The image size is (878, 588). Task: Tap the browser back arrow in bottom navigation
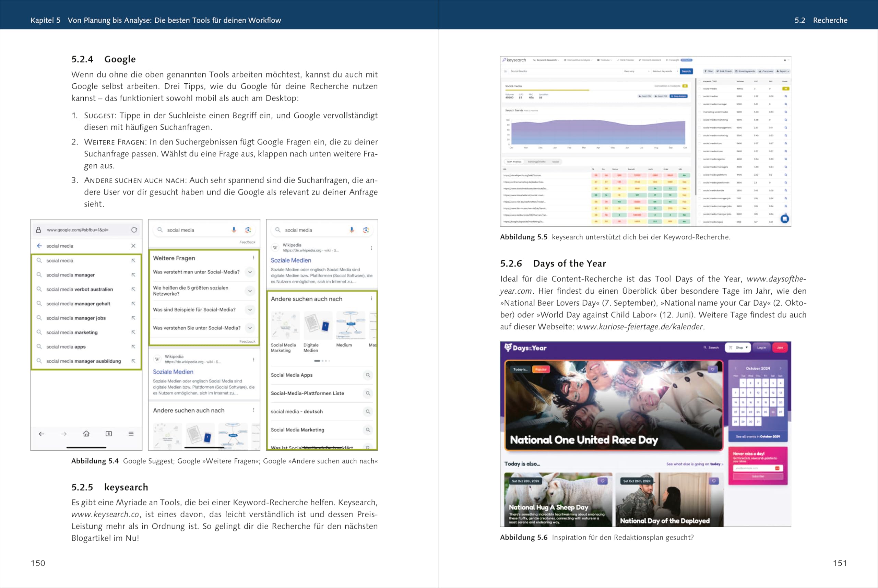[41, 434]
